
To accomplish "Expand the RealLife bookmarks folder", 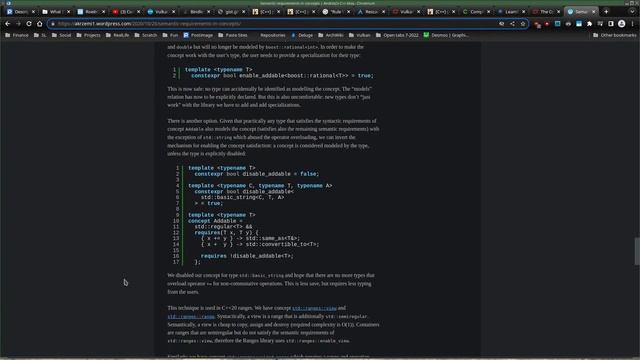I will point(117,36).
